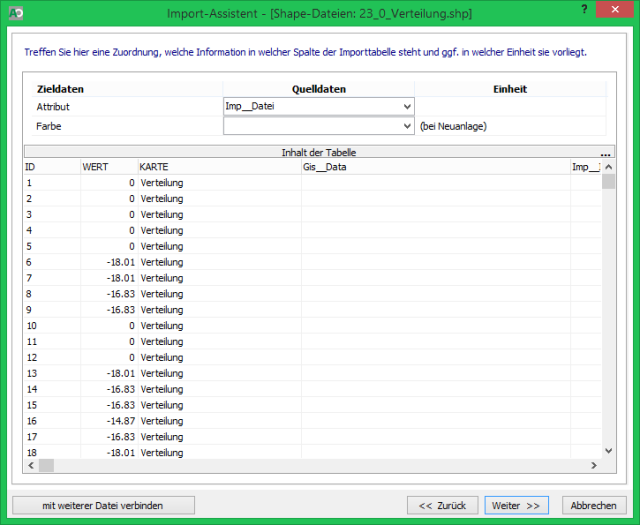Open the Attribut dropdown showing Imp__Datei
Viewport: 640px width, 525px height.
tap(318, 106)
